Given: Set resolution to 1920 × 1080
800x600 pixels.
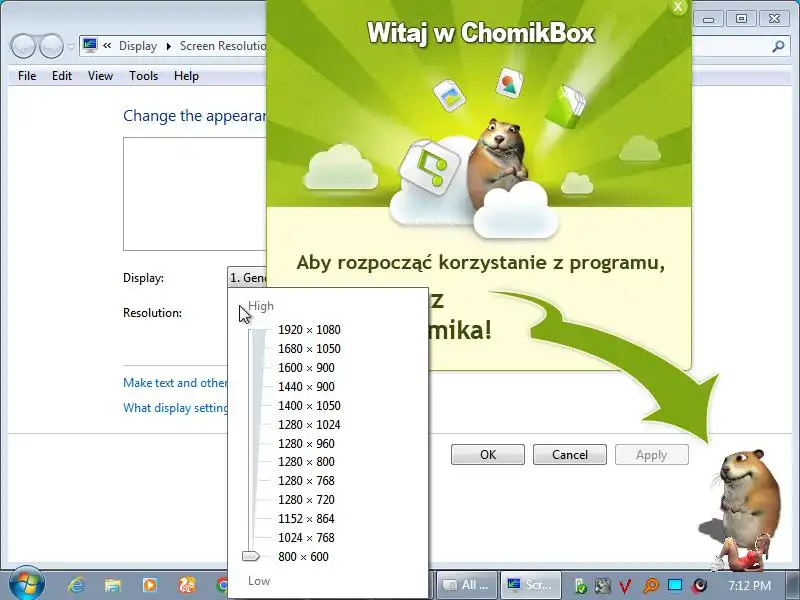Looking at the screenshot, I should pyautogui.click(x=309, y=330).
